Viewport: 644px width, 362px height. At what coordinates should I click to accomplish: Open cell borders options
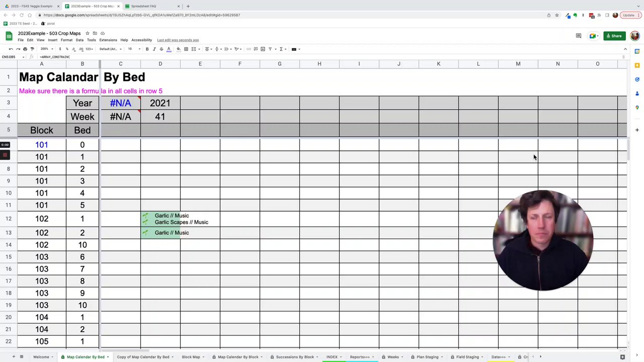(186, 49)
